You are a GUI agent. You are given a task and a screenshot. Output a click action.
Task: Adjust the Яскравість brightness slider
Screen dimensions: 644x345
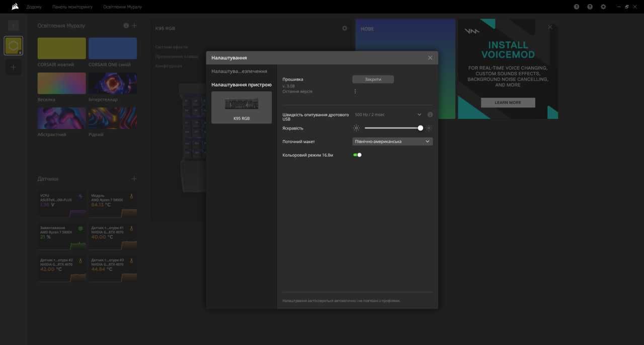(x=393, y=128)
